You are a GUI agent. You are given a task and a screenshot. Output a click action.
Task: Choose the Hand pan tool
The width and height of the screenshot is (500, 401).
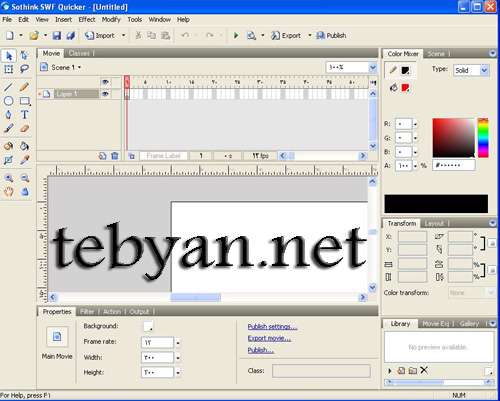pos(9,192)
